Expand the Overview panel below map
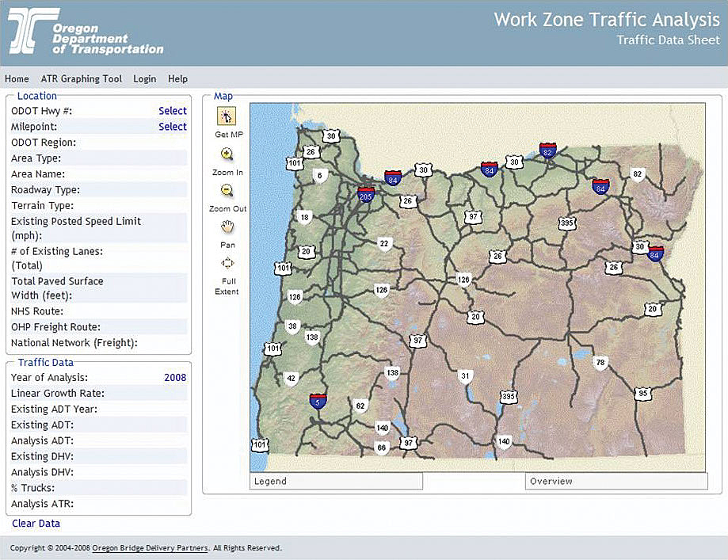The image size is (728, 560). click(616, 481)
